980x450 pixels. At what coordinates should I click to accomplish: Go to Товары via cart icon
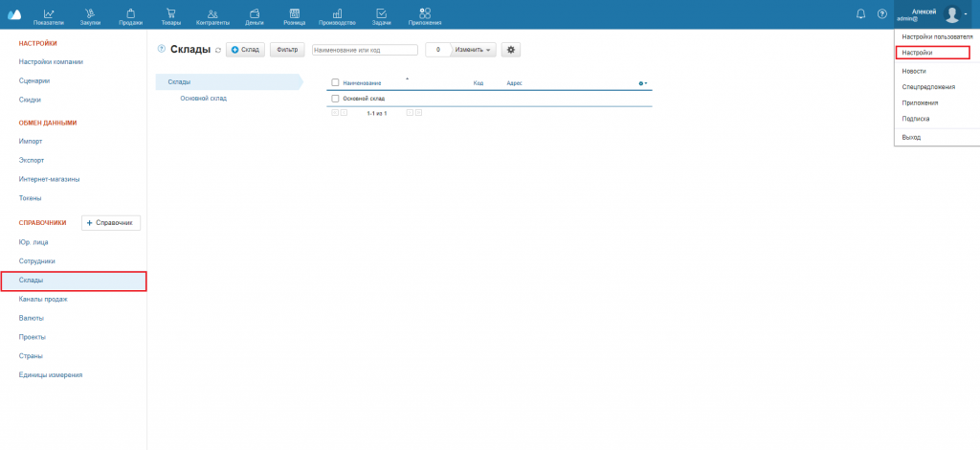pos(171,14)
